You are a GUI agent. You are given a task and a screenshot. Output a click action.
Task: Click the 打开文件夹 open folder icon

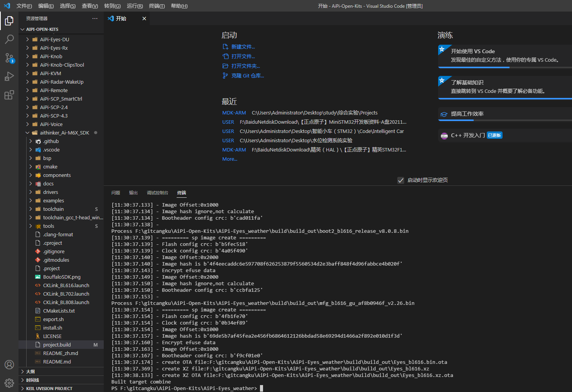tap(225, 66)
